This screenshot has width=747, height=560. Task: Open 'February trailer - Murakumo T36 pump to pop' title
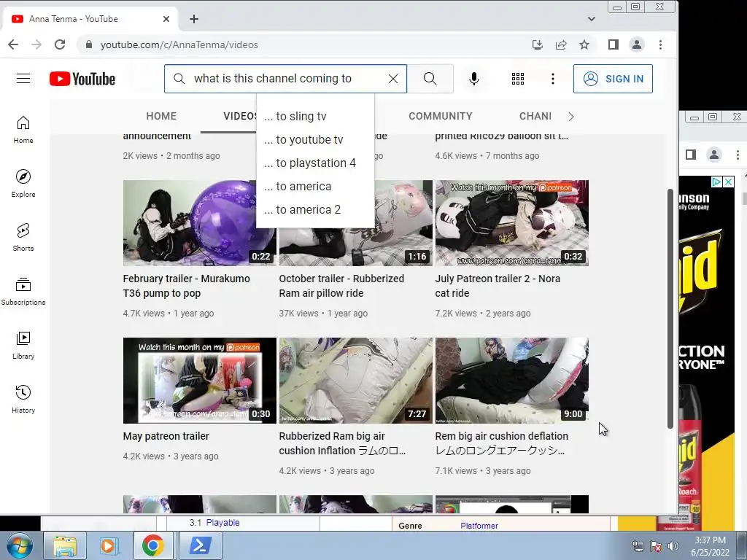coord(186,286)
